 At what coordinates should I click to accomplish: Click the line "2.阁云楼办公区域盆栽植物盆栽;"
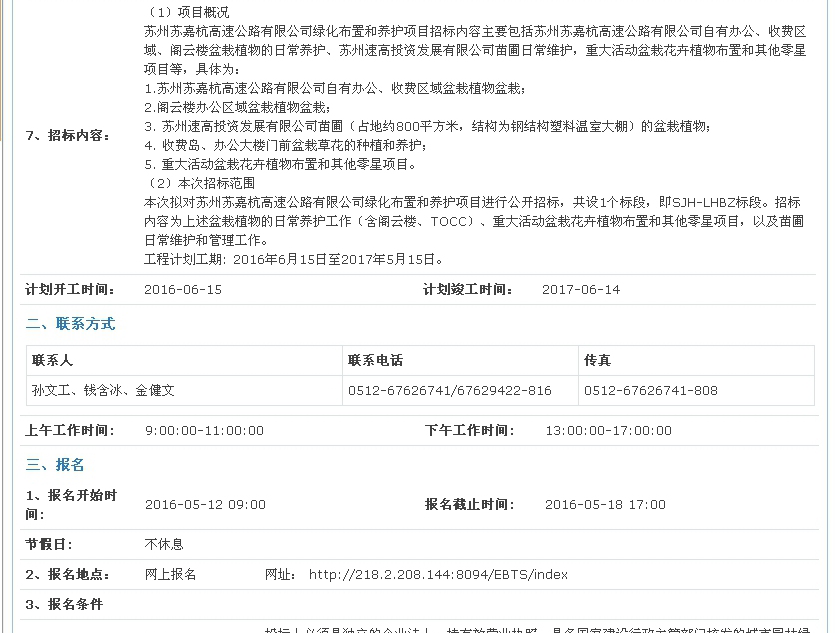click(x=237, y=108)
